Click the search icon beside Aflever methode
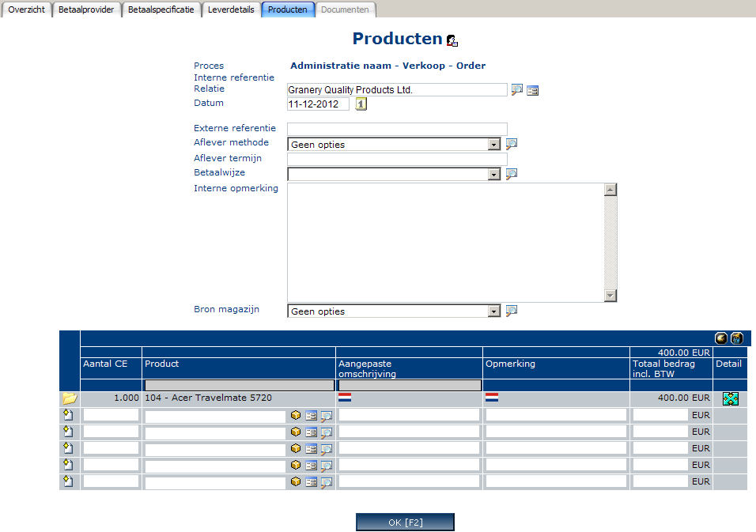This screenshot has height=532, width=756. click(512, 144)
